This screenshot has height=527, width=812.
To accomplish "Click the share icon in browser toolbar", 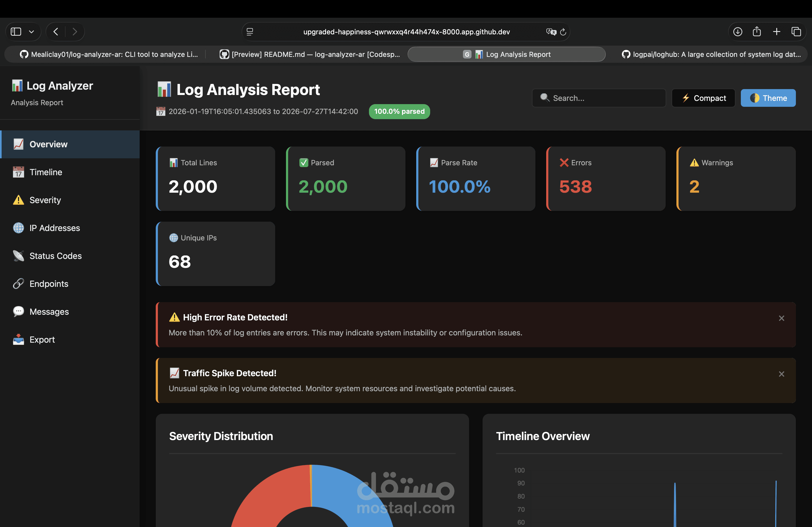I will tap(757, 31).
